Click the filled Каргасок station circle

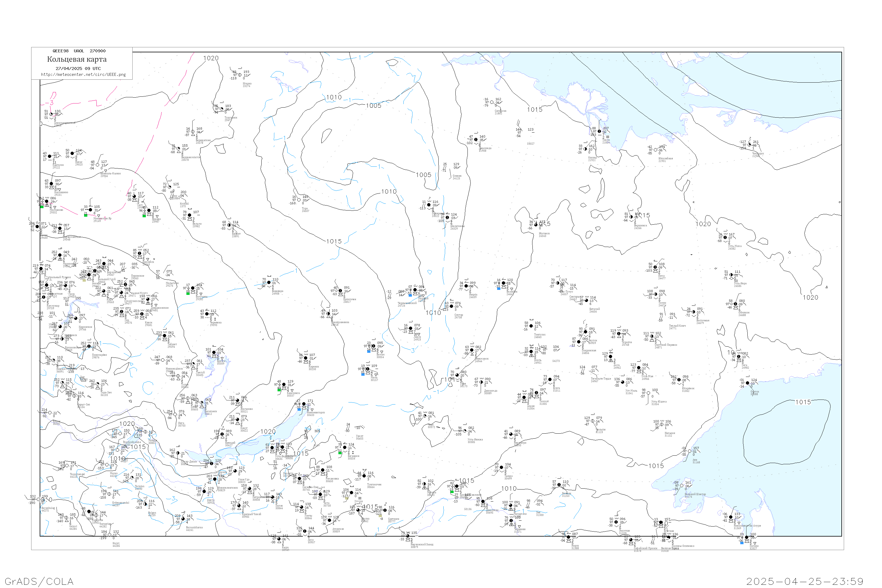click(49, 156)
